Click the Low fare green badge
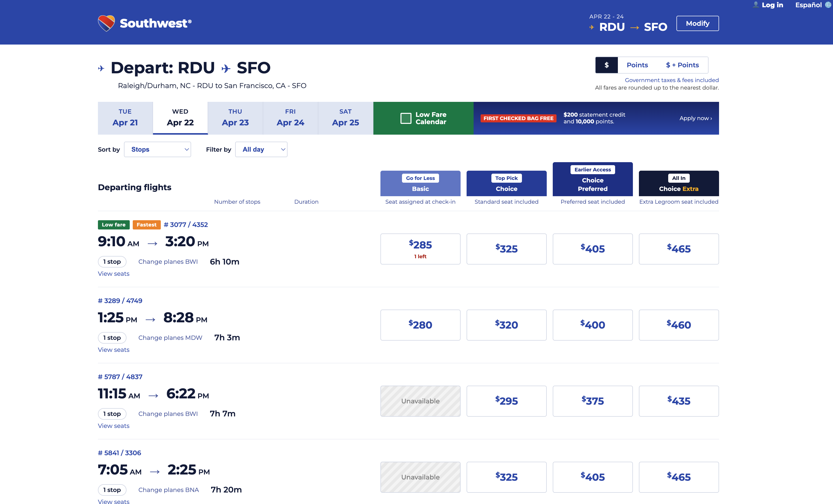Viewport: 833px width, 504px height. point(114,225)
